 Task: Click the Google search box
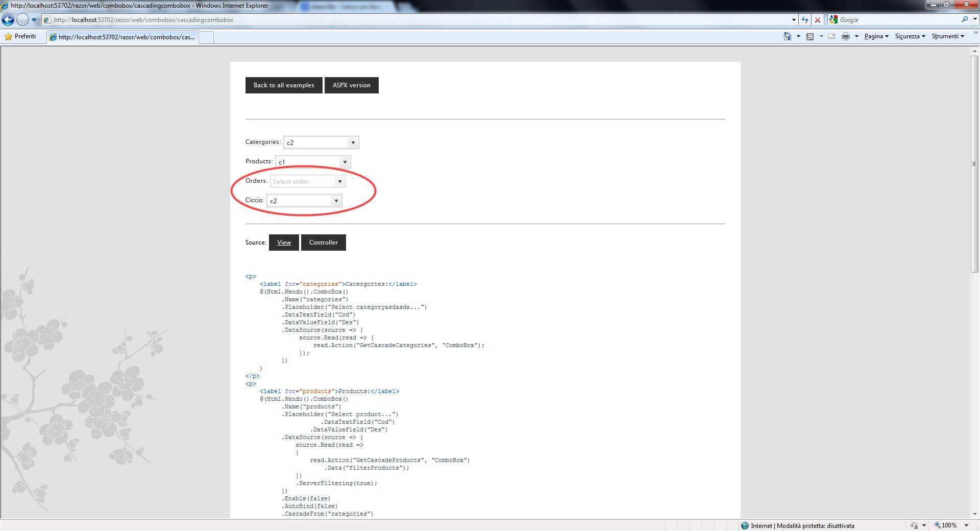pos(899,20)
